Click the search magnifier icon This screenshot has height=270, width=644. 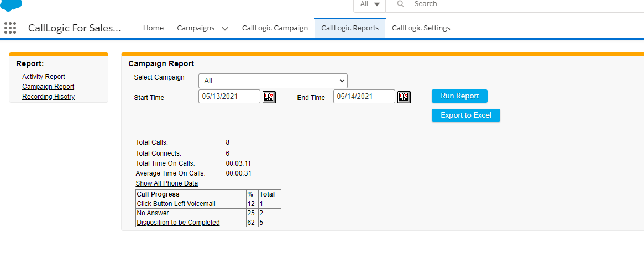tap(401, 4)
